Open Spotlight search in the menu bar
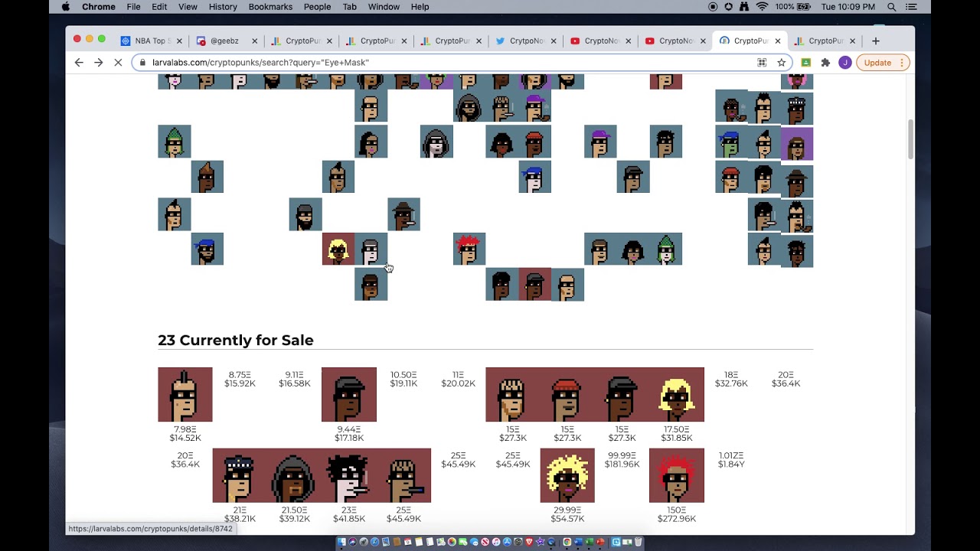980x551 pixels. pyautogui.click(x=892, y=7)
